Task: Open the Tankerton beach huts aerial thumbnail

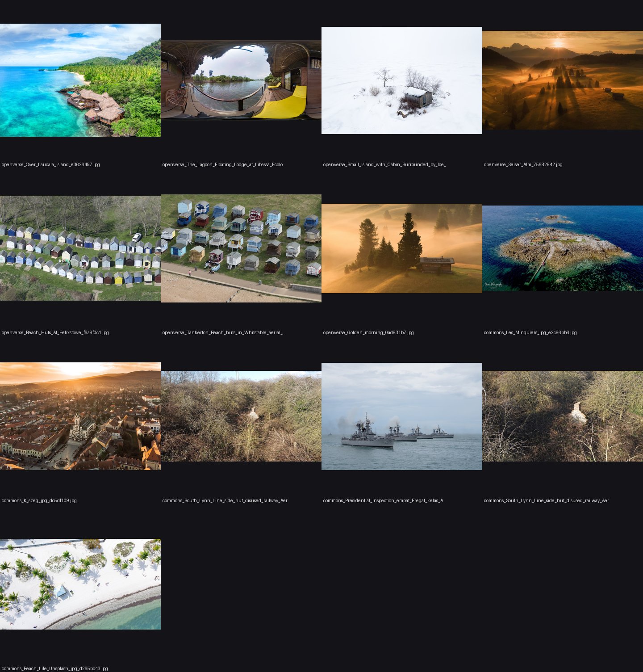Action: [x=241, y=248]
